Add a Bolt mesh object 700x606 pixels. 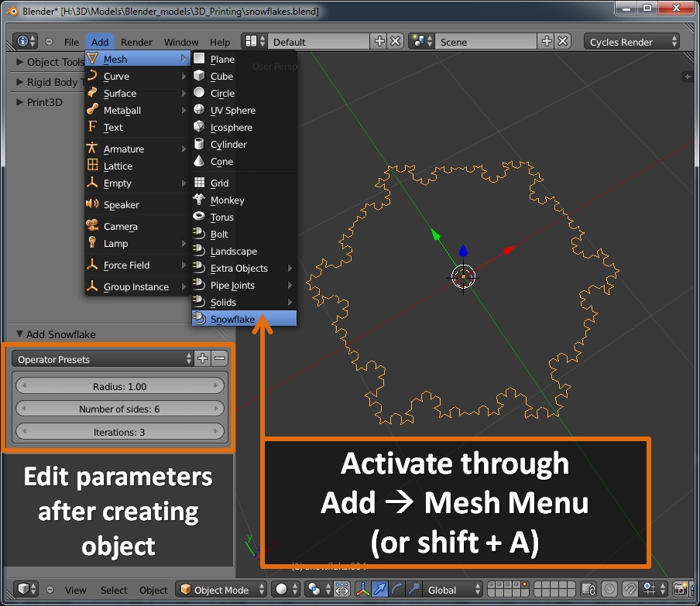pos(244,234)
